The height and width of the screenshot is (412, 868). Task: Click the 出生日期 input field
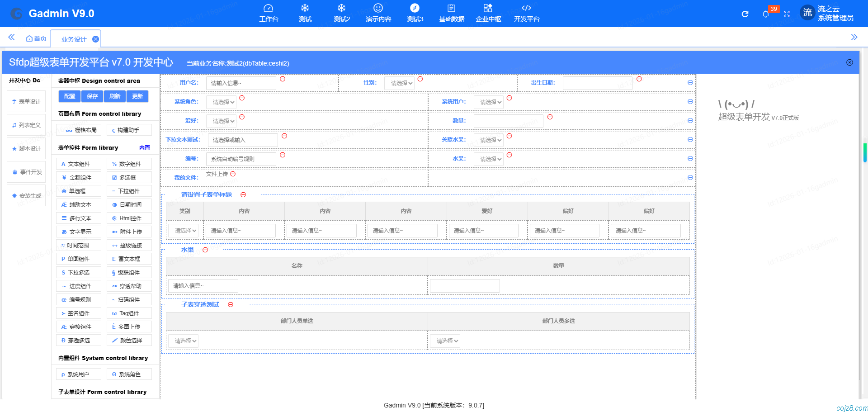point(597,83)
